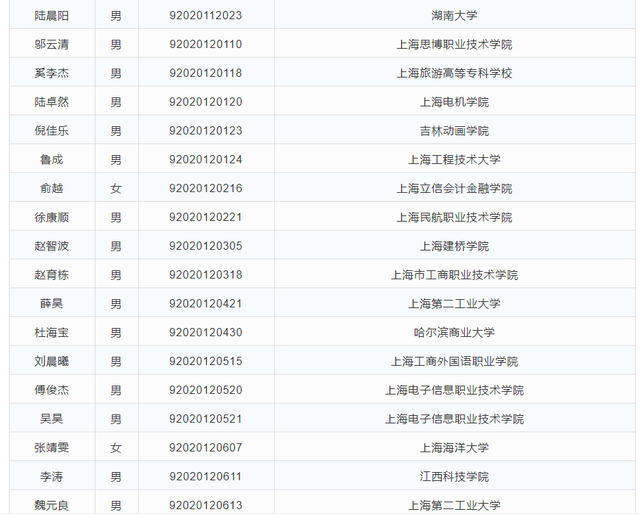Click '上海市工商职业技术学院' cell

tap(454, 275)
